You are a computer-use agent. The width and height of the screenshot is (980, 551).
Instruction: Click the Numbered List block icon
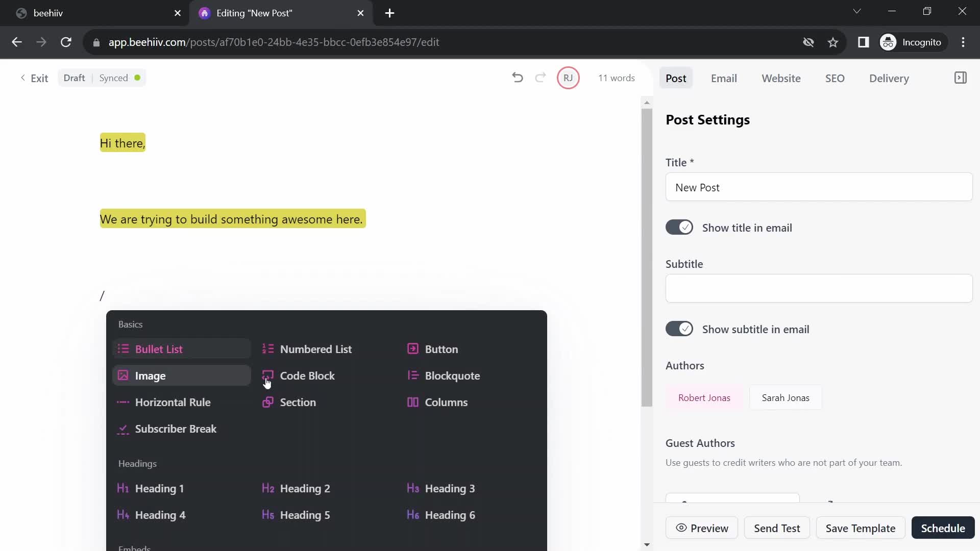tap(267, 348)
